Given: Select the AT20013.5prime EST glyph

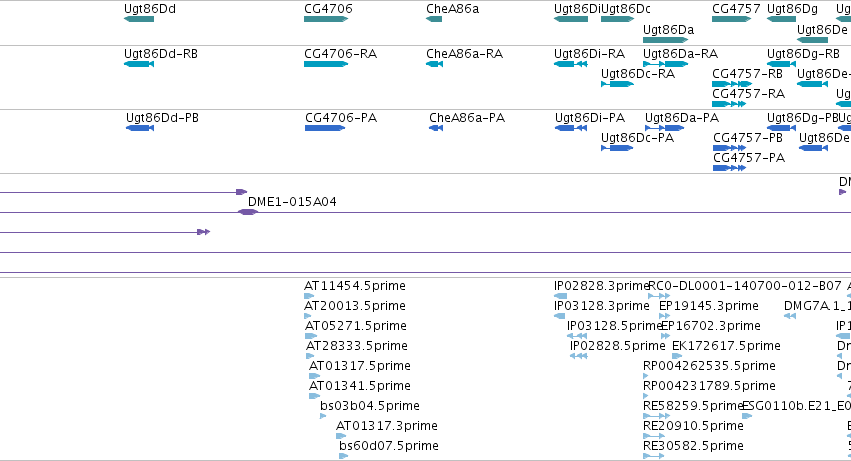Looking at the screenshot, I should [x=307, y=316].
